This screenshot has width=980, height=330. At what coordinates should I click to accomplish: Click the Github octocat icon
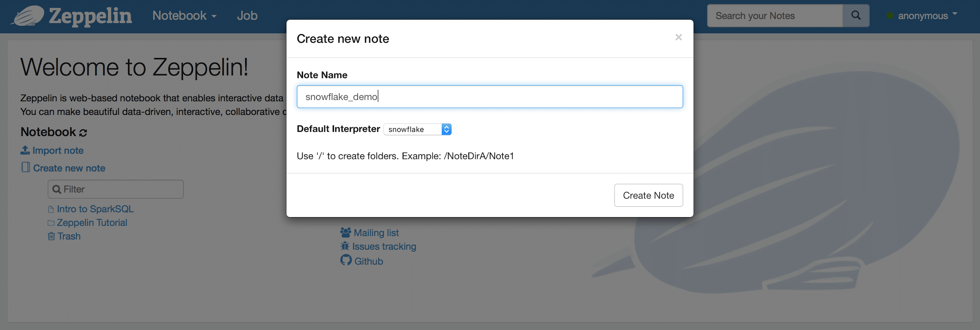(346, 260)
